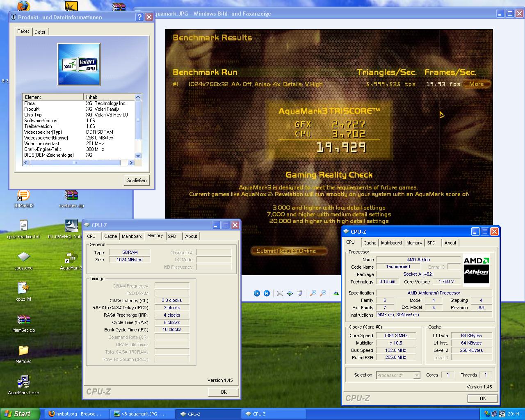Click the help question mark in Produktinformationen dialog
This screenshot has width=525, height=420.
point(139,17)
